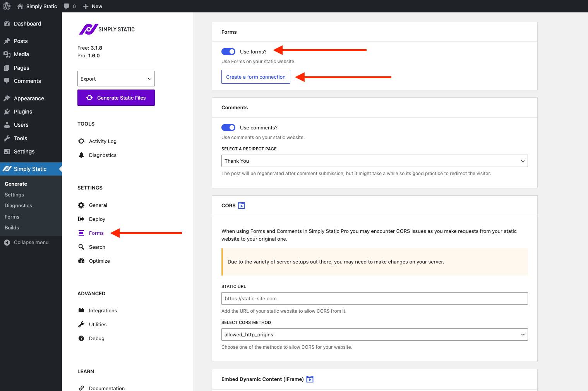588x391 pixels.
Task: Collapse the WordPress admin menu
Action: click(x=31, y=242)
